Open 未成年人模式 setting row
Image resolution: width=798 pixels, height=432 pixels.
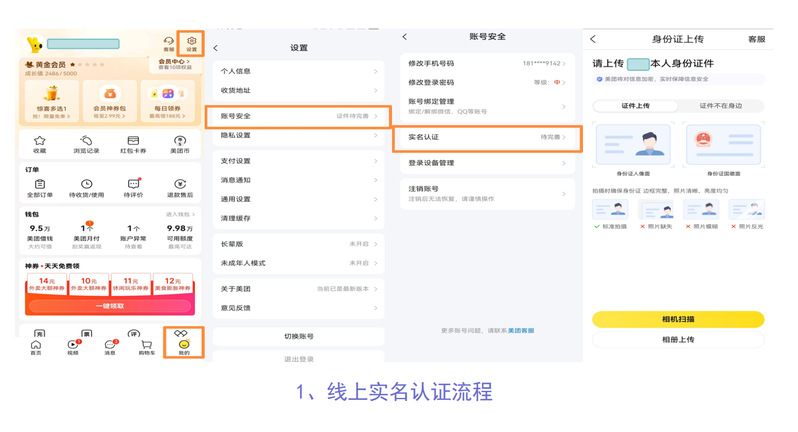298,263
